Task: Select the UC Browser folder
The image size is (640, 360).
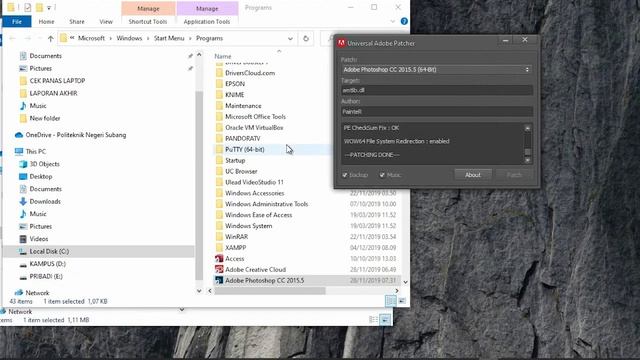Action: click(241, 171)
